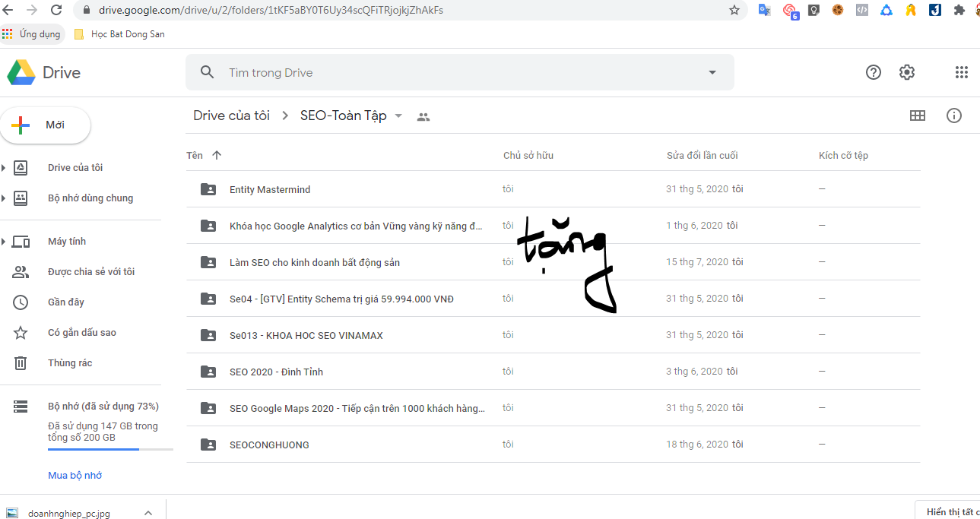Select the SEOCONGHUONG folder name
The height and width of the screenshot is (519, 980).
pos(269,445)
